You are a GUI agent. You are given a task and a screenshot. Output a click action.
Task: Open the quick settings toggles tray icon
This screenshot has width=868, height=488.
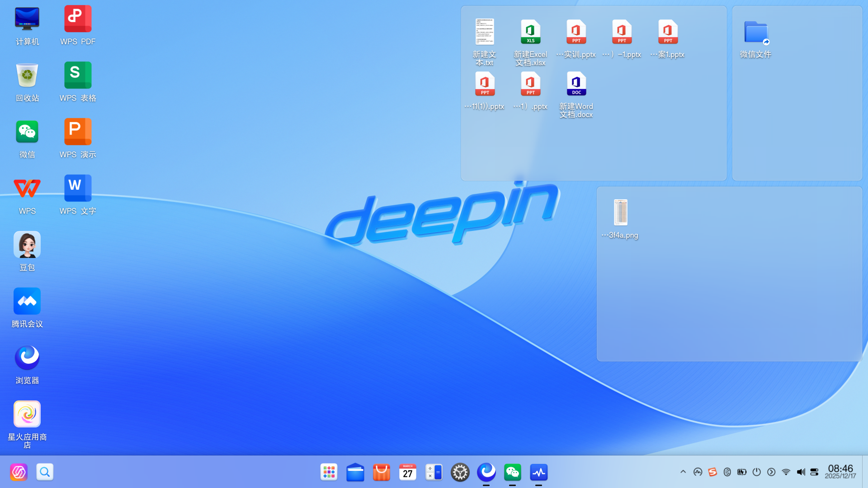point(814,472)
